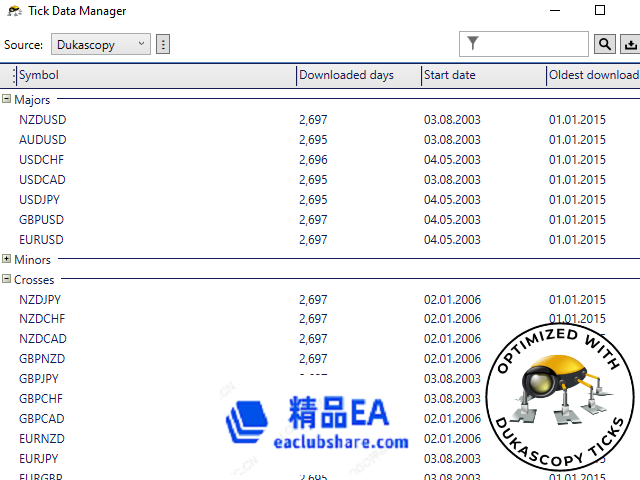Select the USDJPY symbol
The height and width of the screenshot is (480, 640).
point(39,200)
